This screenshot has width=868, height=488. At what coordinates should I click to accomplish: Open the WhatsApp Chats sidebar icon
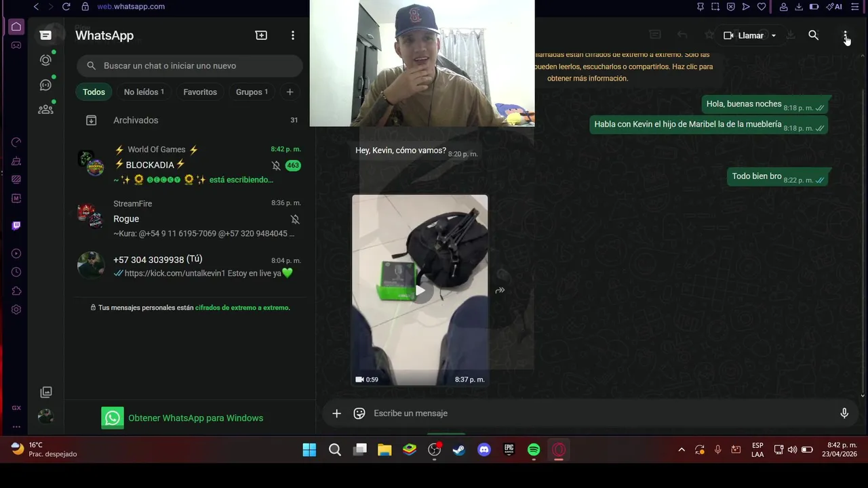pos(45,35)
